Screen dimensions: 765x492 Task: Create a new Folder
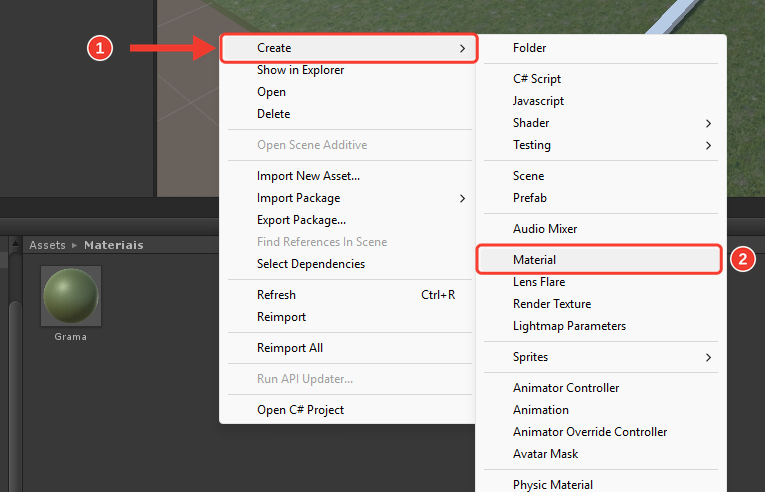[x=601, y=48]
